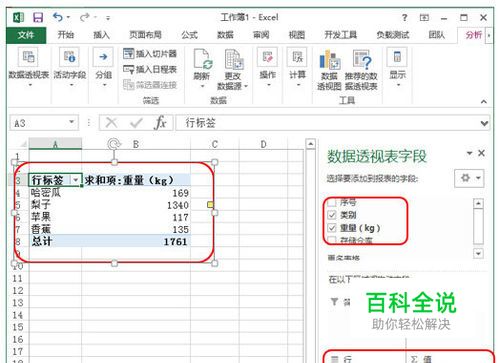Expand the formula bar with the chevron
The width and height of the screenshot is (500, 363).
point(484,123)
